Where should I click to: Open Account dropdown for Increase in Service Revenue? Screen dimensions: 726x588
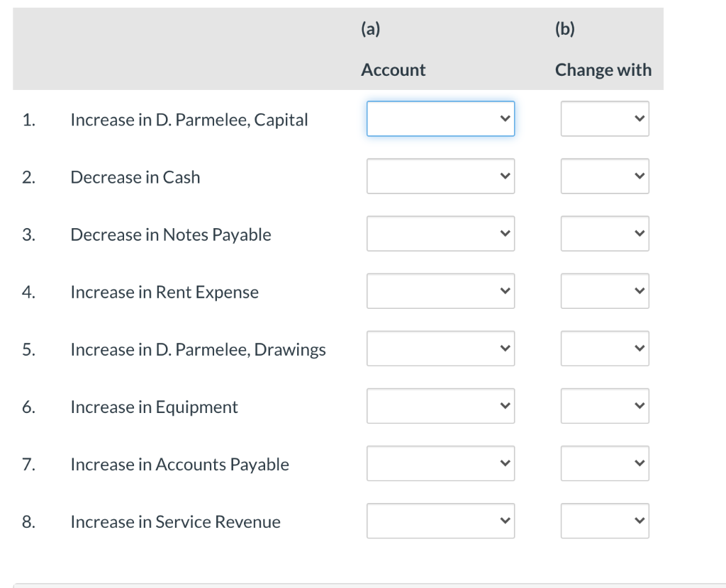pos(440,521)
